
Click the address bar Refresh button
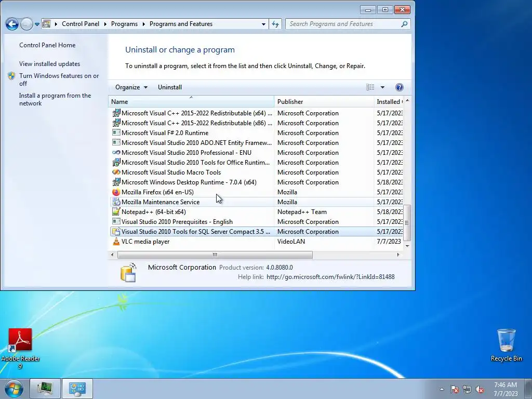(x=275, y=24)
